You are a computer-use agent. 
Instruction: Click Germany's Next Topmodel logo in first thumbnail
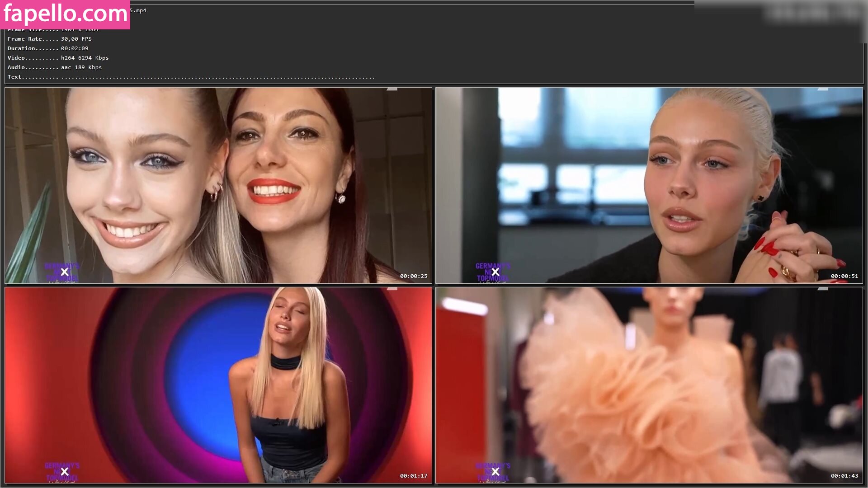click(x=62, y=266)
